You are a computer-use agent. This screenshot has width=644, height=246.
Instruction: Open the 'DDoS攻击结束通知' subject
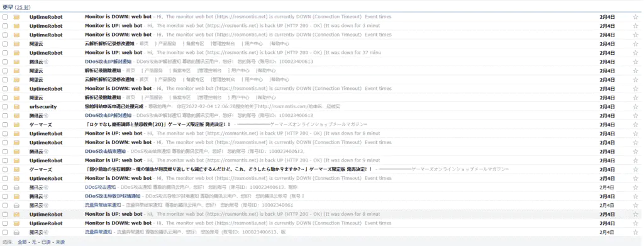(106, 152)
